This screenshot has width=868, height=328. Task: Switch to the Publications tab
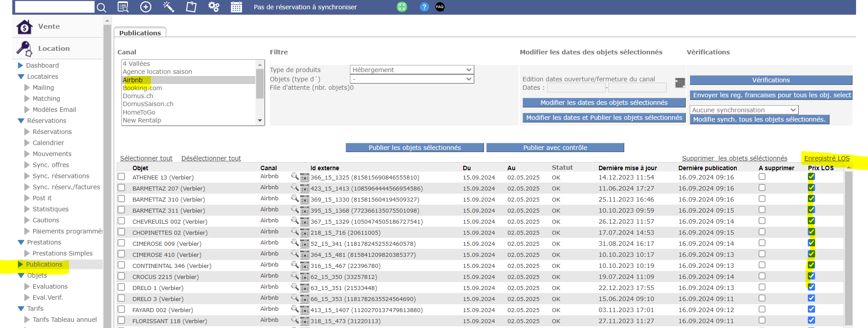point(140,33)
